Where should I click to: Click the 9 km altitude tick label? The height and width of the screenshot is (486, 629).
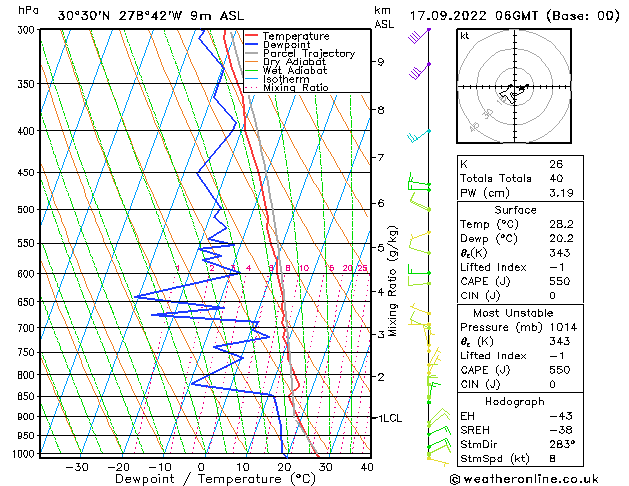tap(380, 62)
